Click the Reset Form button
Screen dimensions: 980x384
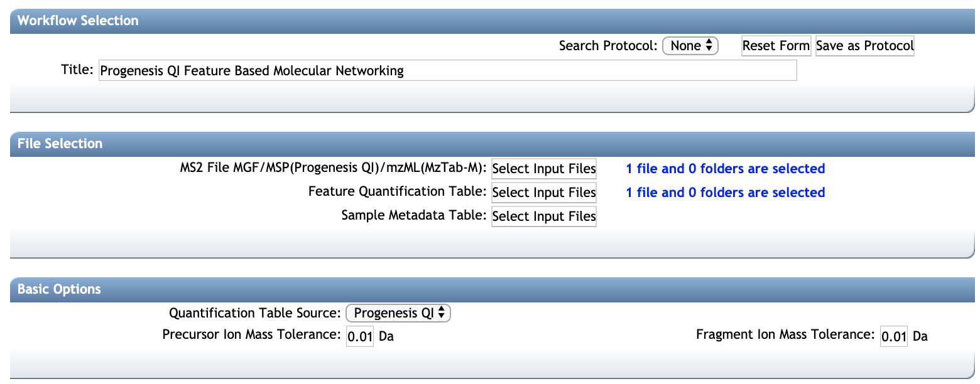coord(776,46)
